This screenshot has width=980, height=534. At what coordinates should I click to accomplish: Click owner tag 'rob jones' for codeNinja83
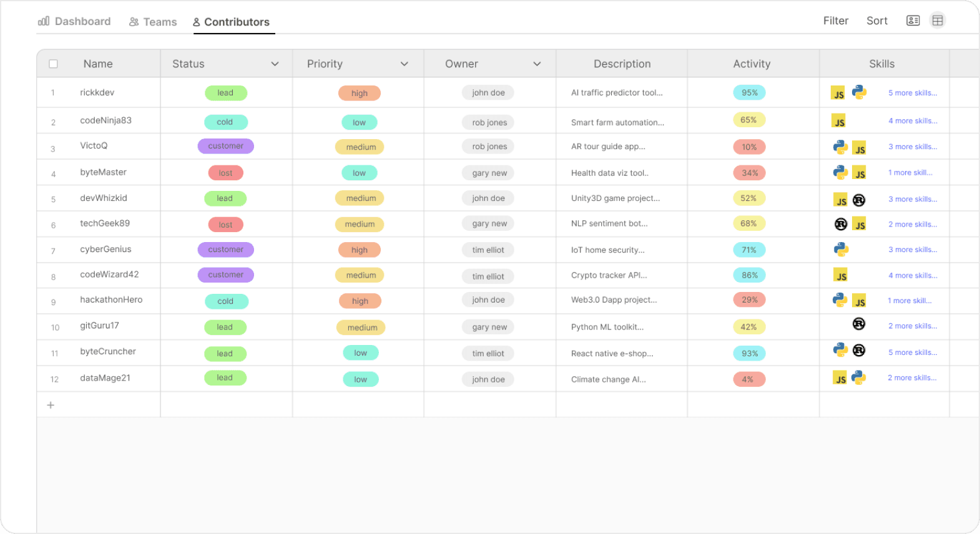[x=489, y=122]
